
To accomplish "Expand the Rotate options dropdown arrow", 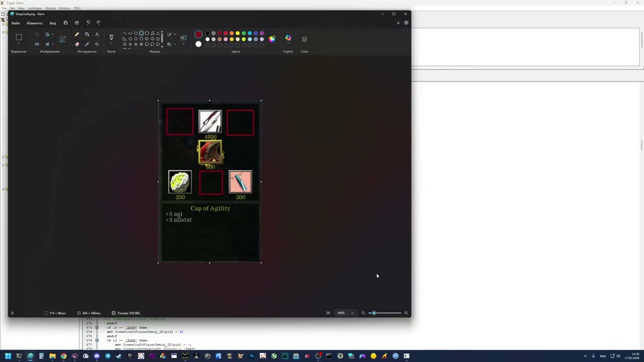I will coord(53,34).
